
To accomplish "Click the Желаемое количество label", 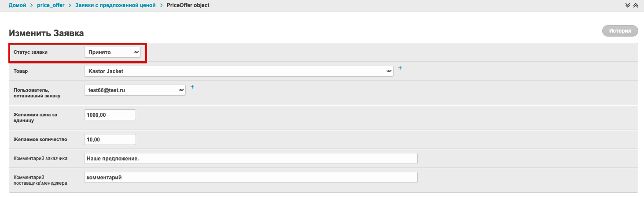I will (40, 139).
